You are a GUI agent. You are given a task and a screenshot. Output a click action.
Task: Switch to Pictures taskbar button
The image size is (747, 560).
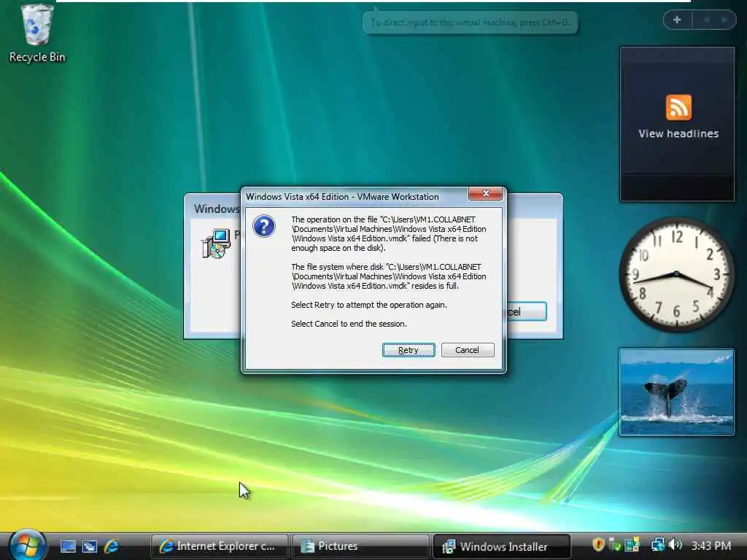(x=360, y=546)
